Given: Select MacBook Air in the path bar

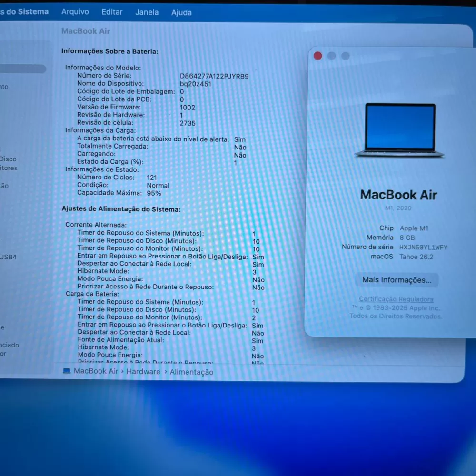Looking at the screenshot, I should 96,371.
